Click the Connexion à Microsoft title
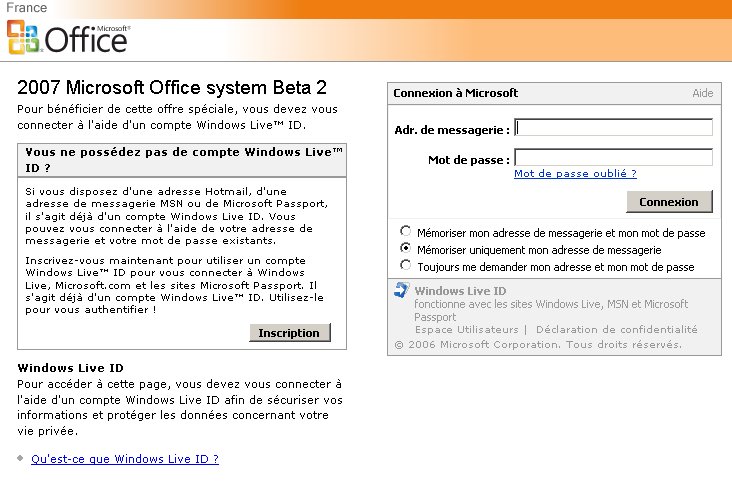 456,93
